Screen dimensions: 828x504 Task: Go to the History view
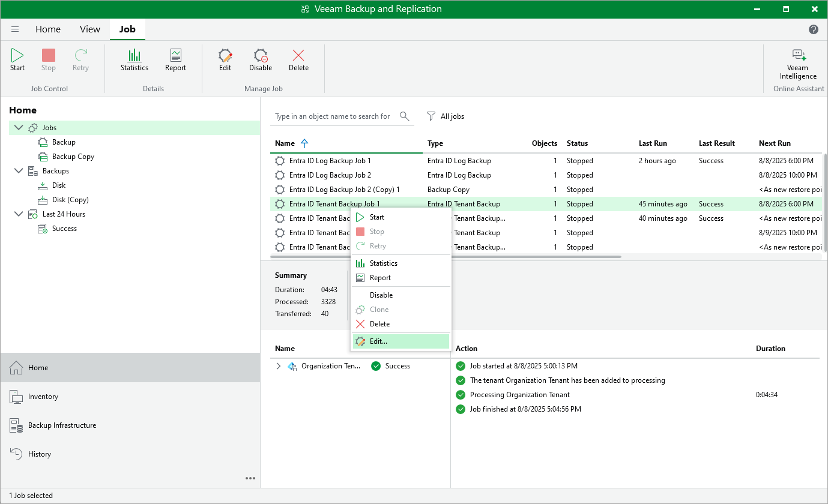tap(39, 454)
